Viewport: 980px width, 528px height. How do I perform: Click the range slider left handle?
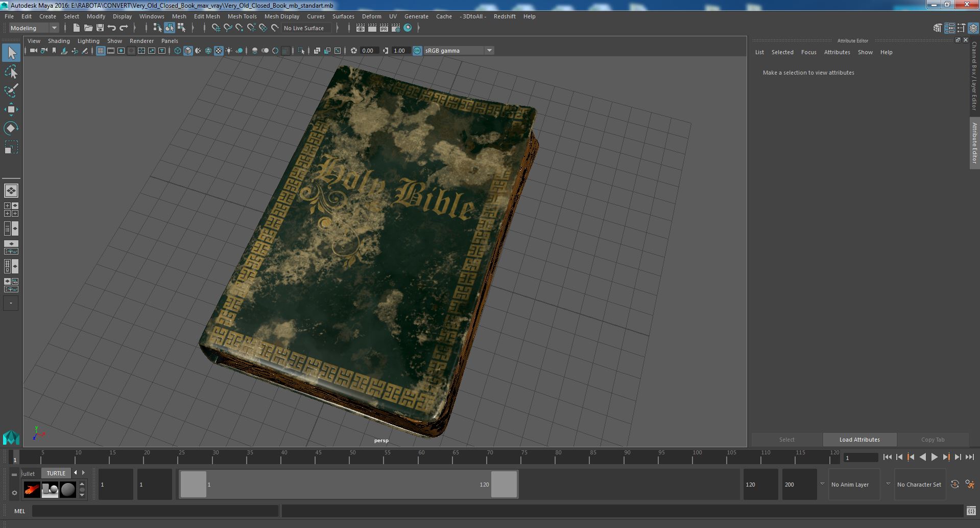pos(194,485)
